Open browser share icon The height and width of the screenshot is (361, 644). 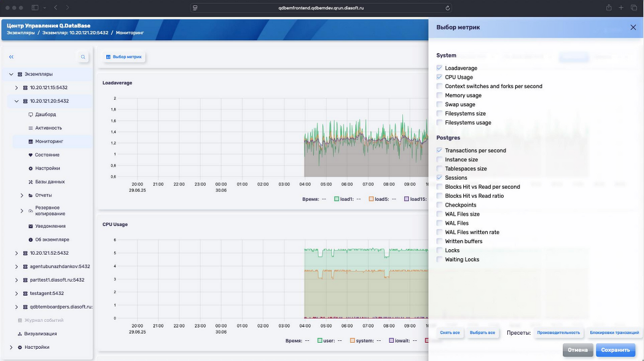[x=609, y=8]
